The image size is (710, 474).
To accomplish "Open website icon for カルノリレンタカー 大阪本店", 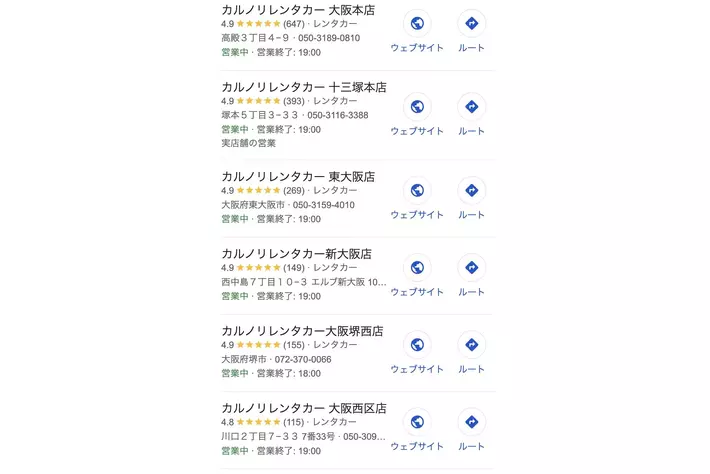I will tap(417, 24).
